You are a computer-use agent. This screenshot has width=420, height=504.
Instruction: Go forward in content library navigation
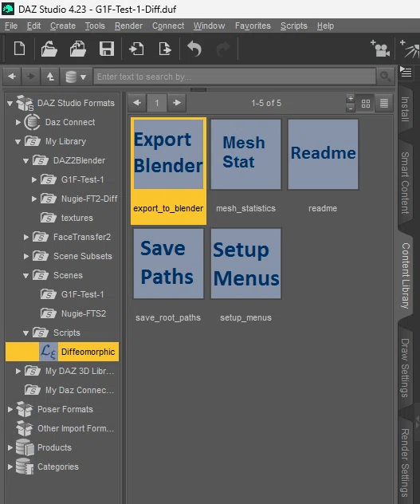click(x=31, y=77)
